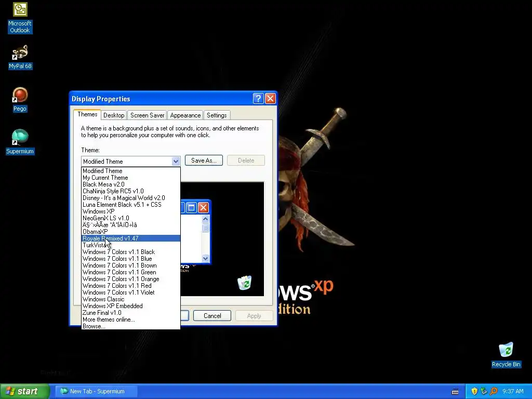Open the Microsoft Outlook desktop icon

[20, 18]
